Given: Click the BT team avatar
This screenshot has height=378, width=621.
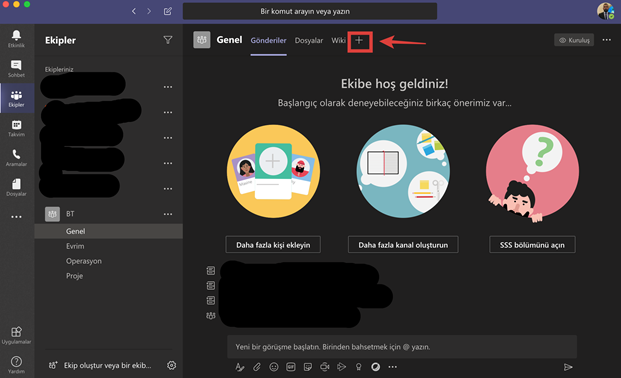Looking at the screenshot, I should pyautogui.click(x=52, y=214).
